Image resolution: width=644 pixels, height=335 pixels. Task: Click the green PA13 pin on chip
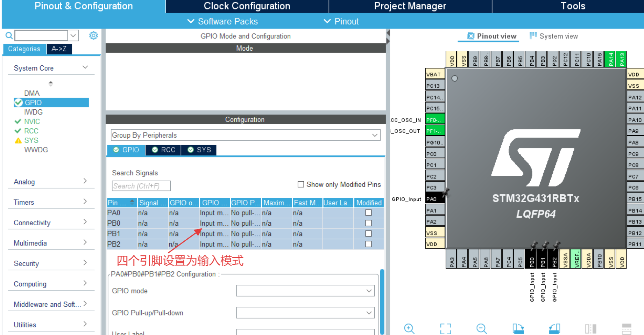tap(622, 59)
